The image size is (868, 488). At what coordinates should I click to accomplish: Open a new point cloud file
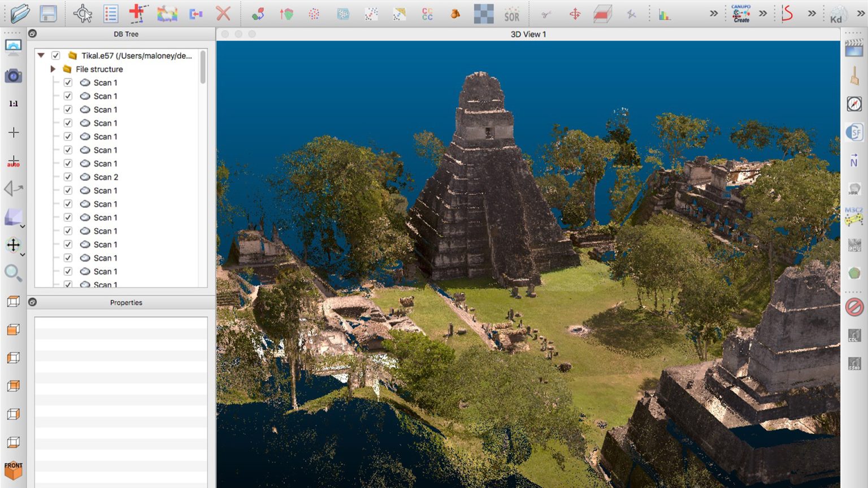point(19,13)
